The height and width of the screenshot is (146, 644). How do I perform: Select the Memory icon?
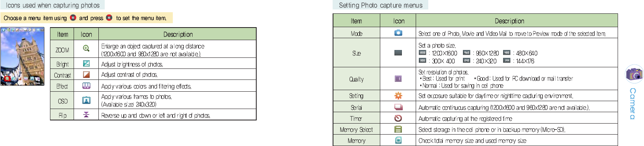pos(398,140)
